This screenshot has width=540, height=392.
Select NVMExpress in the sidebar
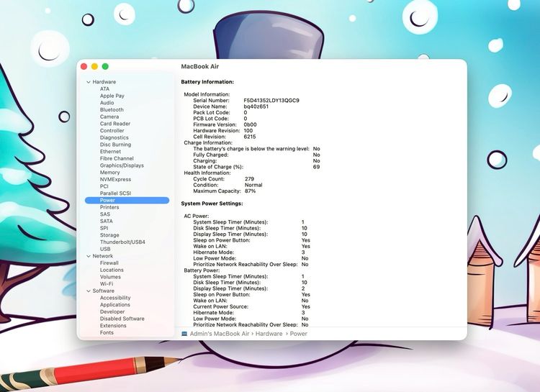point(115,179)
